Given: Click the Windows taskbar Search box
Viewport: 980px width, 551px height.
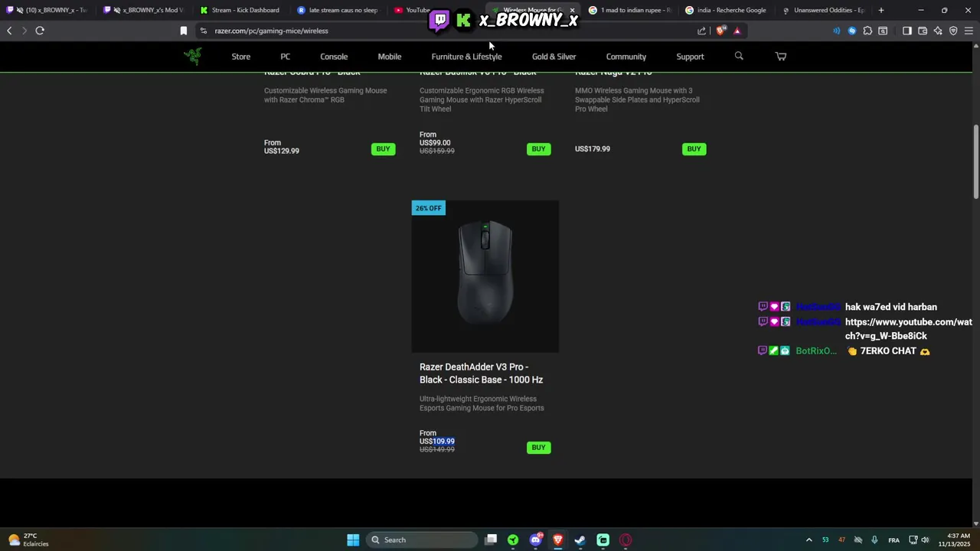Looking at the screenshot, I should [423, 540].
